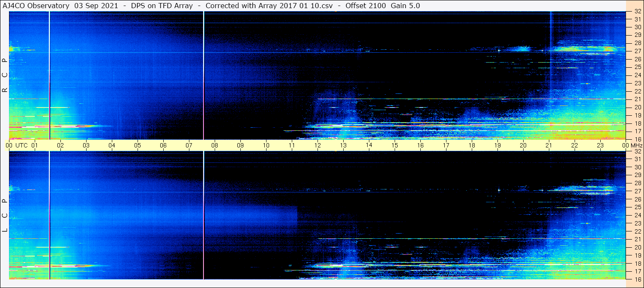644x288 pixels.
Task: Choose hour 19 on the UTC time axis
Action: (x=497, y=145)
